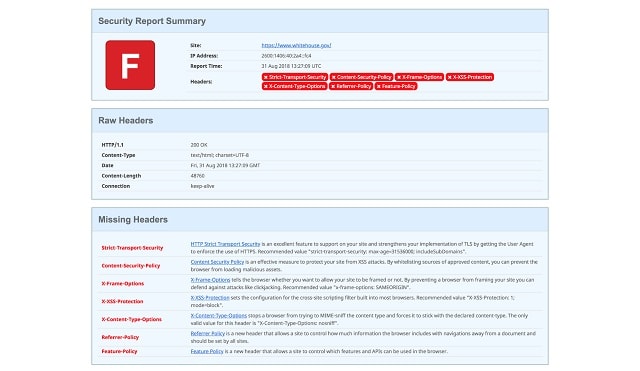Click the X-Frame-Options red header tag

pos(419,77)
